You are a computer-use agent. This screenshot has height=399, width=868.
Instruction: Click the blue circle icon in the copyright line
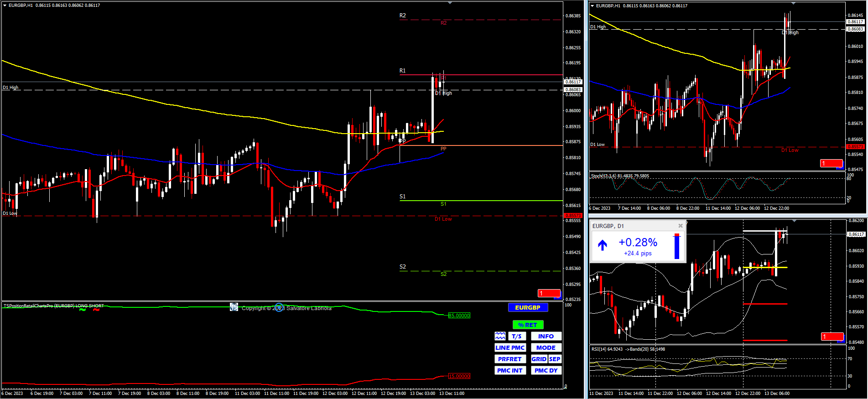(279, 307)
